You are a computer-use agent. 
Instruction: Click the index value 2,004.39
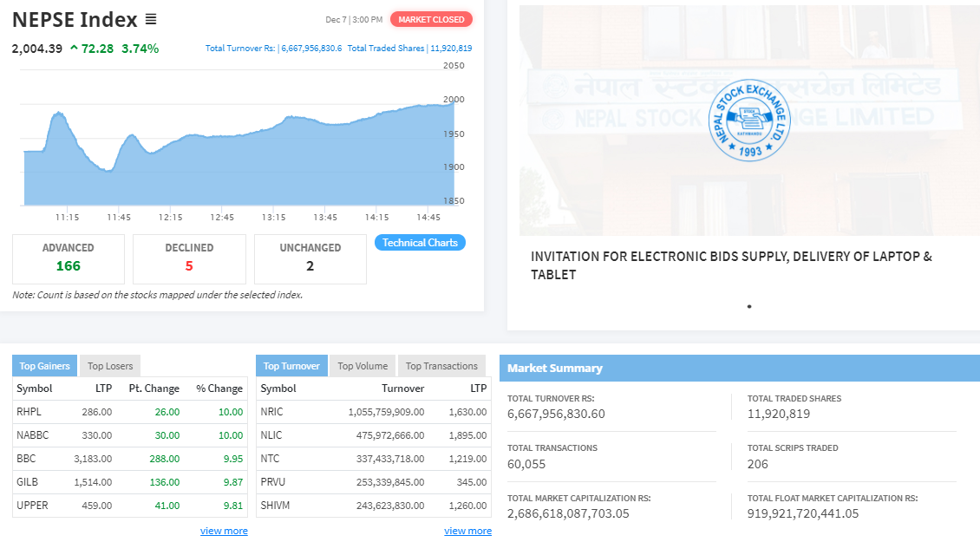37,49
